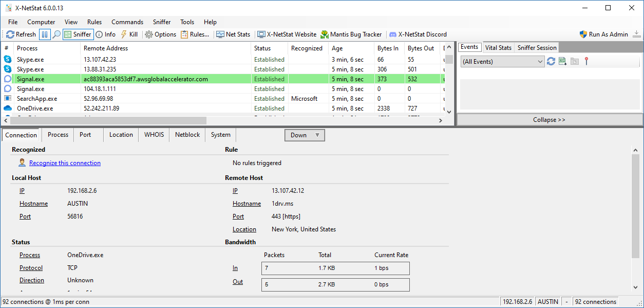This screenshot has height=308, width=644.
Task: Click the greyed folder icon in Events toolbar
Action: click(x=575, y=61)
